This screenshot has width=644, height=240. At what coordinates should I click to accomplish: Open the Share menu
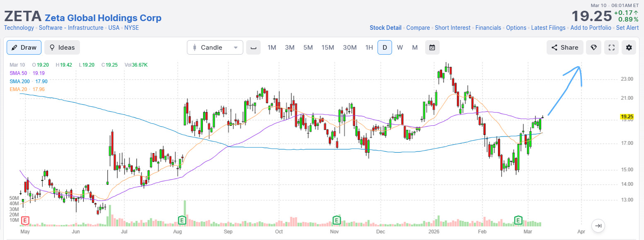point(564,48)
